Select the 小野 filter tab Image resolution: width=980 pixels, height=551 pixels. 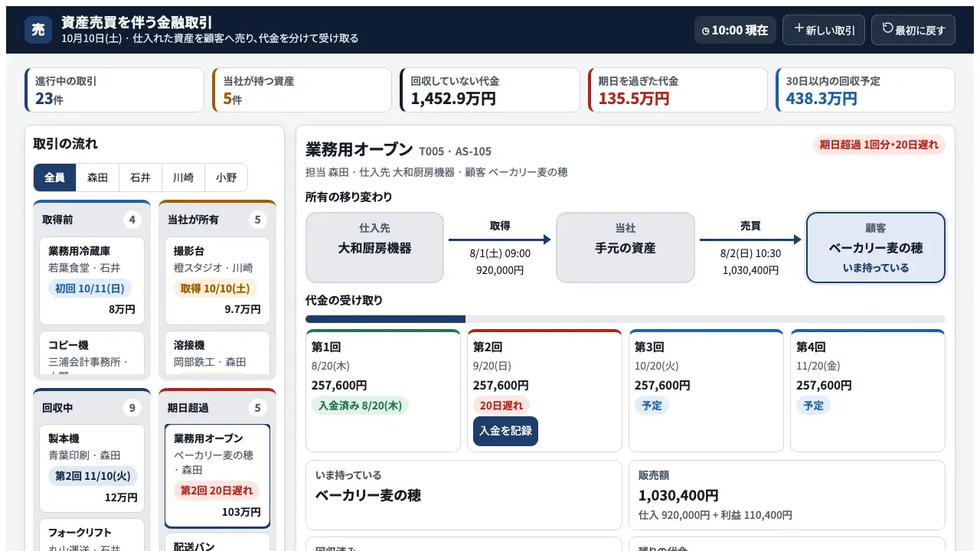[227, 178]
